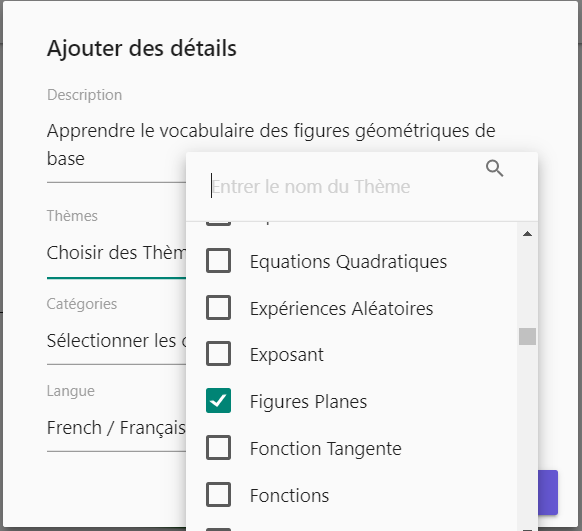Viewport: 582px width, 531px height.
Task: Tick the Fonction Tangente checkbox
Action: point(218,448)
